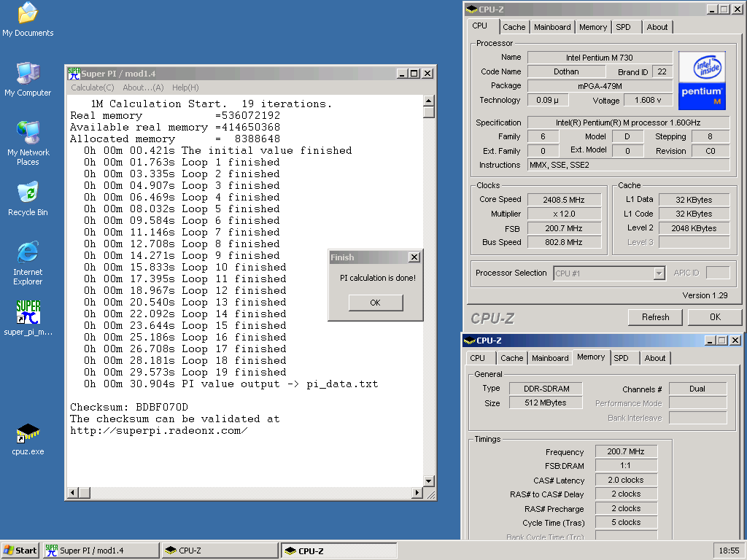Screen dimensions: 747x560
Task: Click Super PI vertical scrollbar down arrow
Action: coord(429,481)
